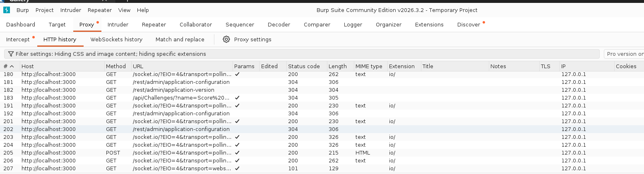Select history row number 206
The width and height of the screenshot is (644, 174).
tap(322, 161)
